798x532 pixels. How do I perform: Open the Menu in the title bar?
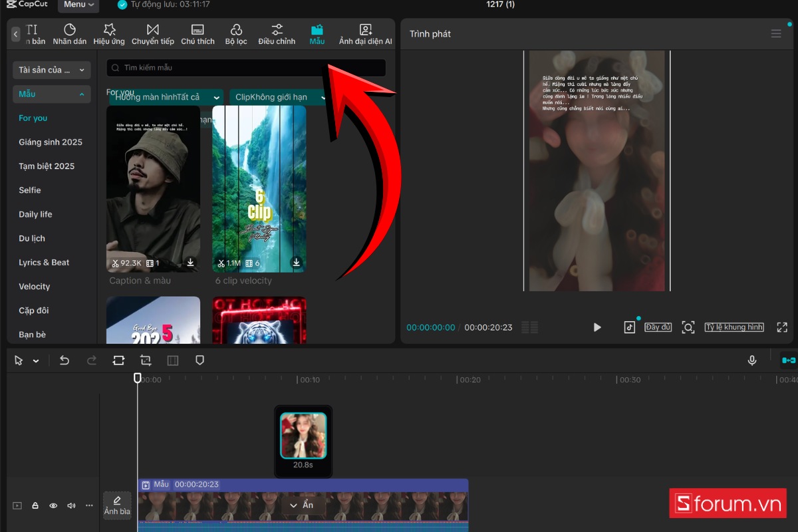[x=78, y=5]
